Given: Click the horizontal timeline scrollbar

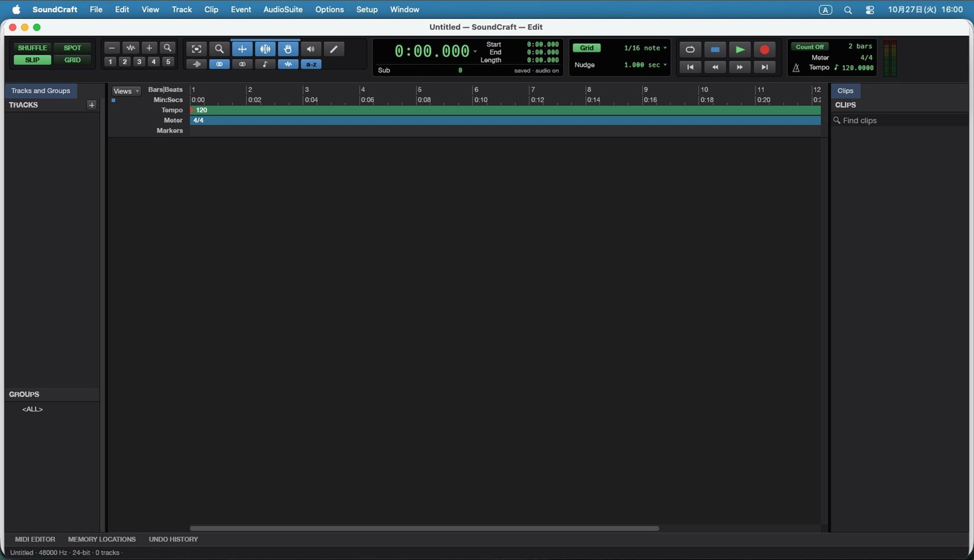Looking at the screenshot, I should coord(424,528).
